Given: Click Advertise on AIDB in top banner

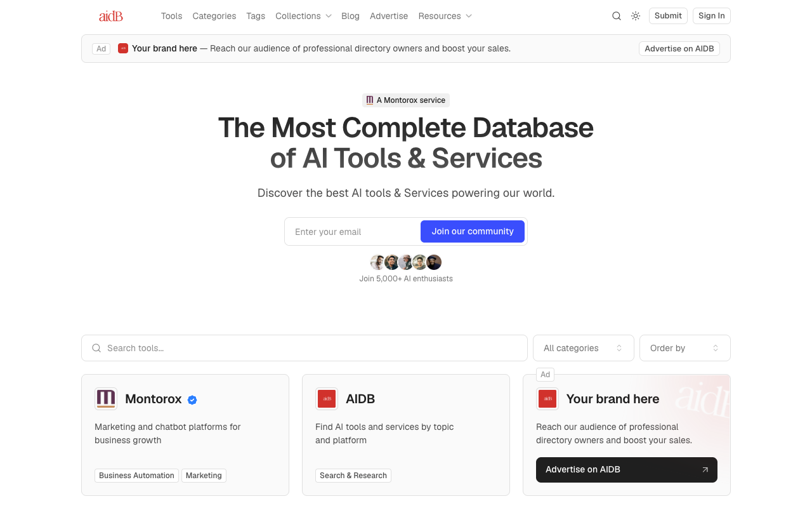Looking at the screenshot, I should click(x=679, y=48).
